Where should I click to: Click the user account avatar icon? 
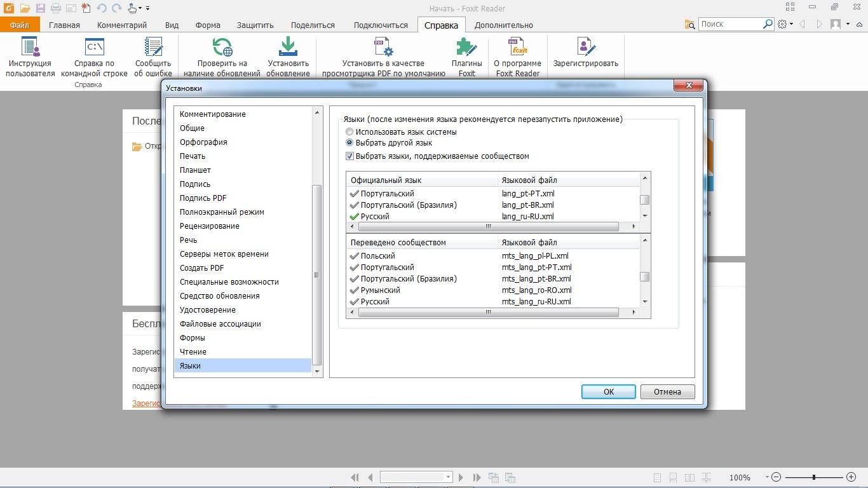[836, 24]
